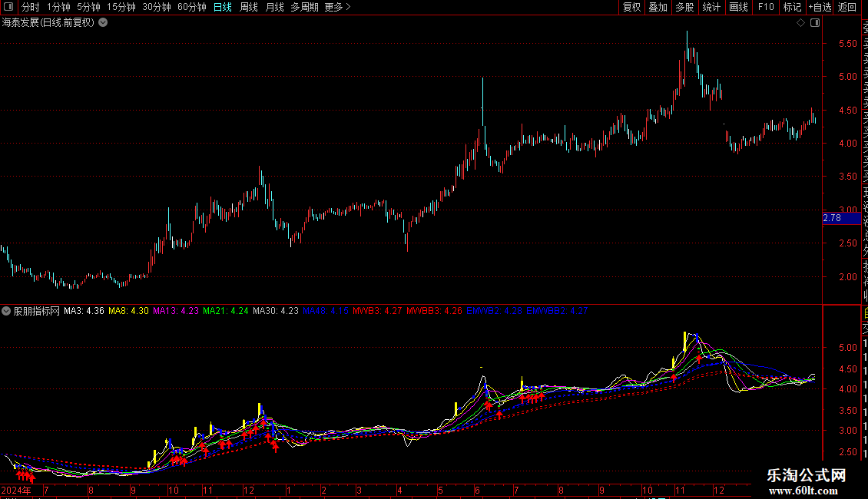Click the 2024年 label on time axis

tap(15, 490)
